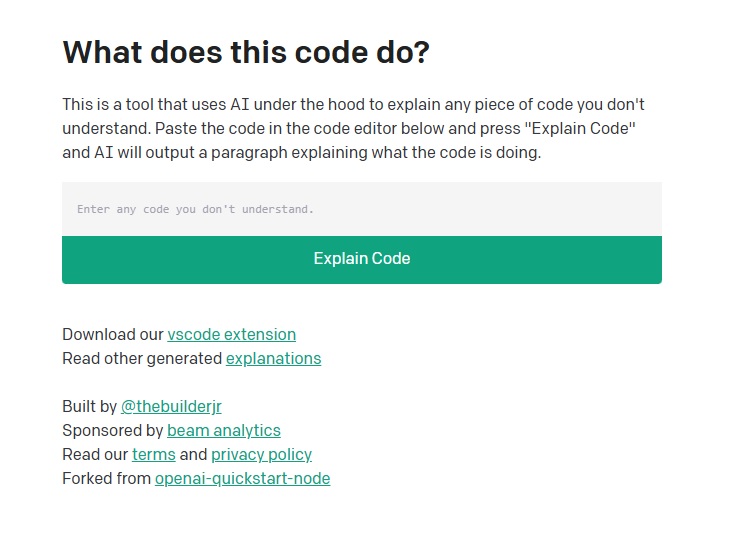
Task: Click the "Enter any code" placeholder text
Action: point(195,209)
